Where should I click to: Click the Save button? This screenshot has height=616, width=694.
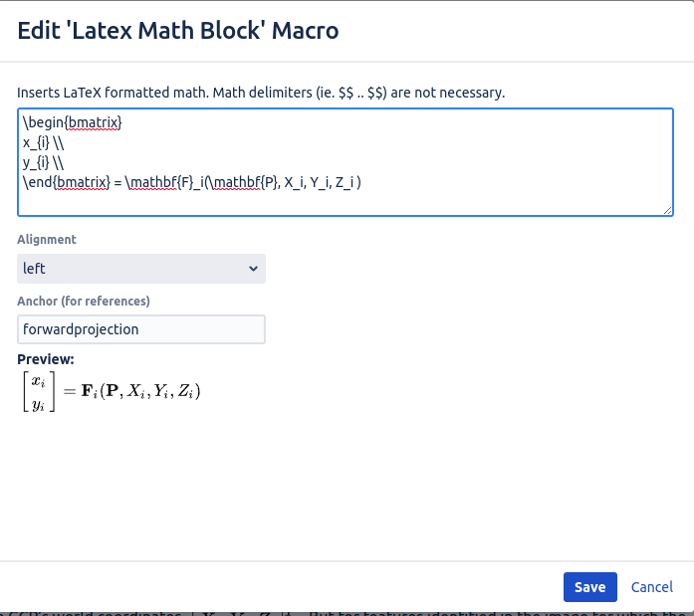pos(590,587)
